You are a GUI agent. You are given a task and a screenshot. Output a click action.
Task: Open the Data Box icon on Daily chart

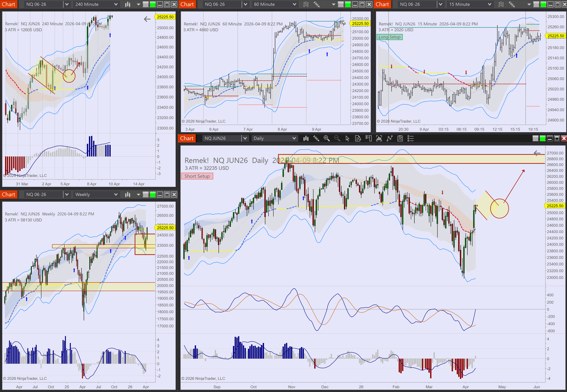pyautogui.click(x=358, y=138)
